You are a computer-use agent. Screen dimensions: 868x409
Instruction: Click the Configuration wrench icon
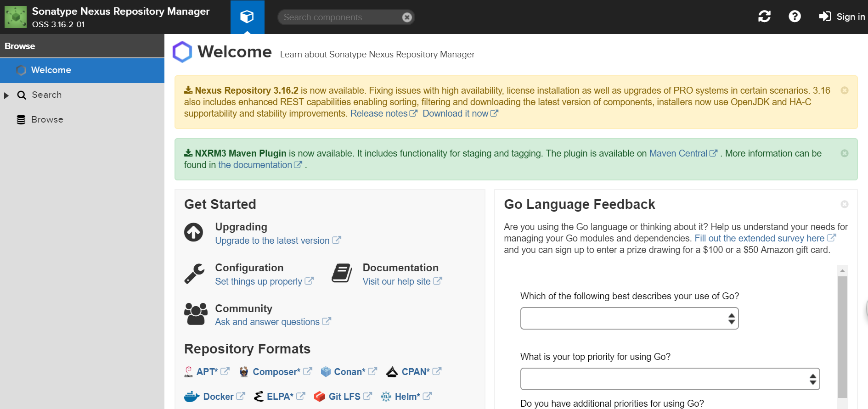(x=194, y=274)
